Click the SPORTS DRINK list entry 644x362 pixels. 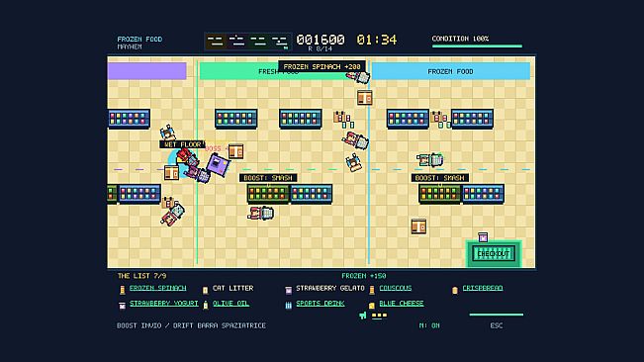coord(321,304)
